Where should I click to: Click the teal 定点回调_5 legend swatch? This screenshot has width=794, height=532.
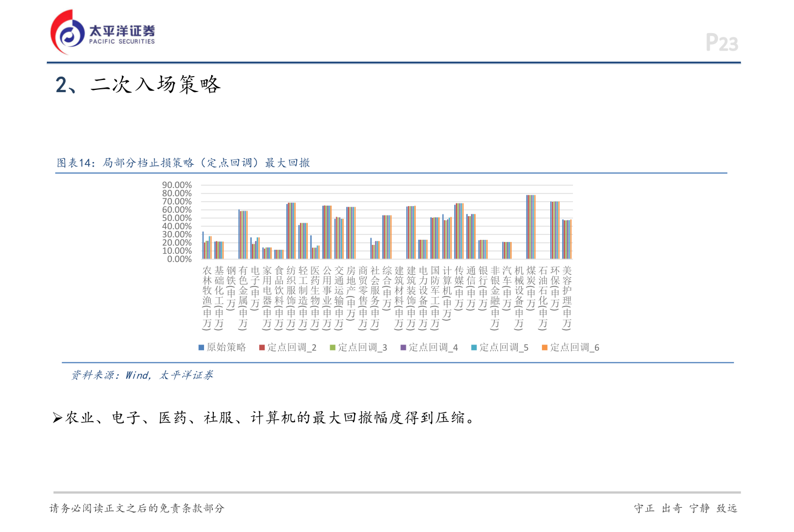click(x=474, y=347)
